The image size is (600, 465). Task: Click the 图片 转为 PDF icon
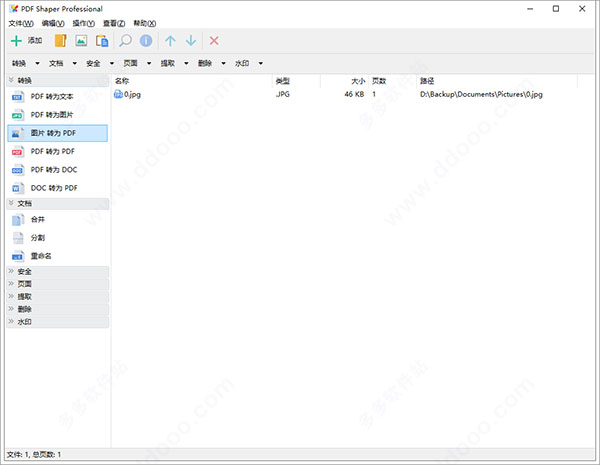18,133
